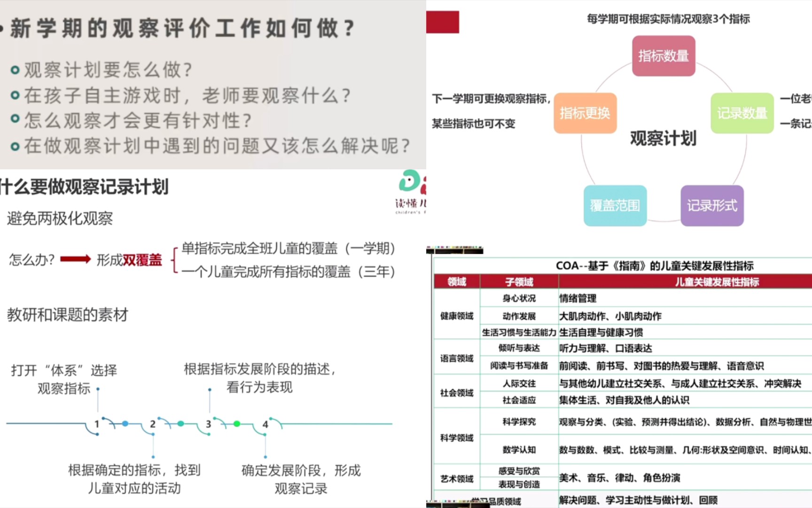This screenshot has height=508, width=812.
Task: Click the 子领域 column header
Action: pos(519,282)
